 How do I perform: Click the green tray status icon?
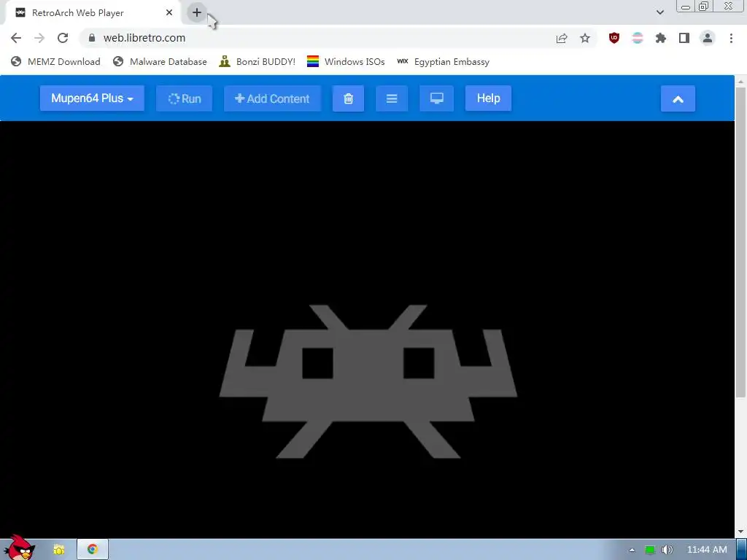[650, 550]
